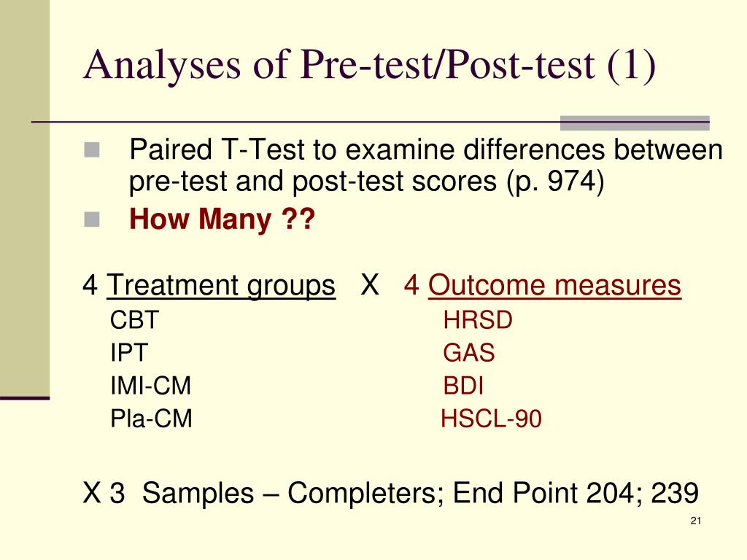
Task: Select the Pla-CM treatment group entry
Action: coord(151,419)
